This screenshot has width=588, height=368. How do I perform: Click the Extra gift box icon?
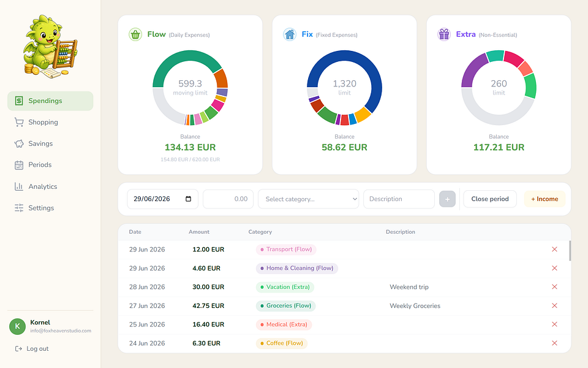coord(444,34)
